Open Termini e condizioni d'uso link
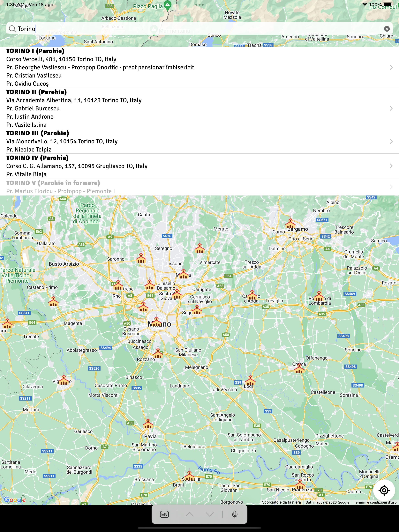This screenshot has height=532, width=399. [375, 502]
